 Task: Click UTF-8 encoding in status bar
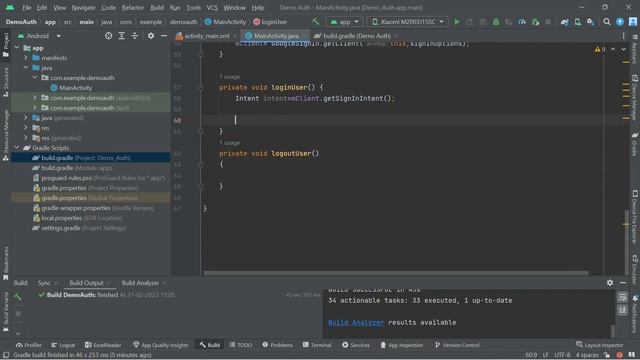point(562,355)
